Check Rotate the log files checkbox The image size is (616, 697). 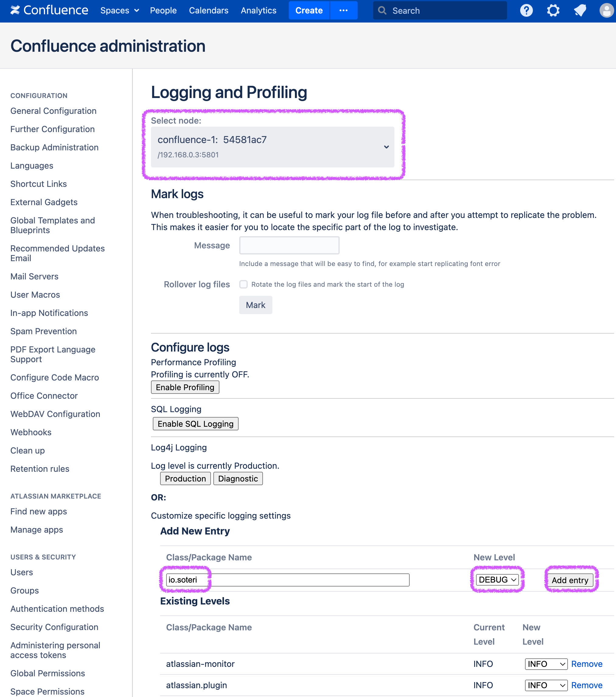pyautogui.click(x=243, y=284)
